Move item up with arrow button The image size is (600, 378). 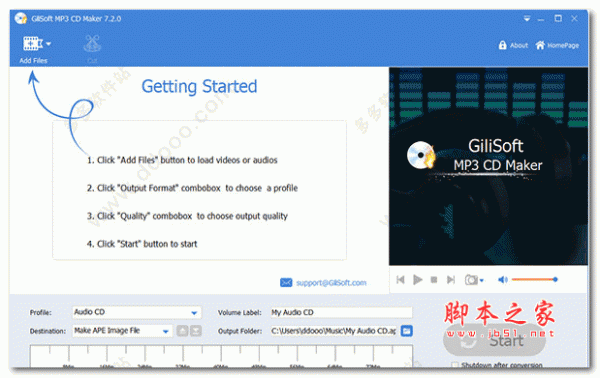[182, 331]
